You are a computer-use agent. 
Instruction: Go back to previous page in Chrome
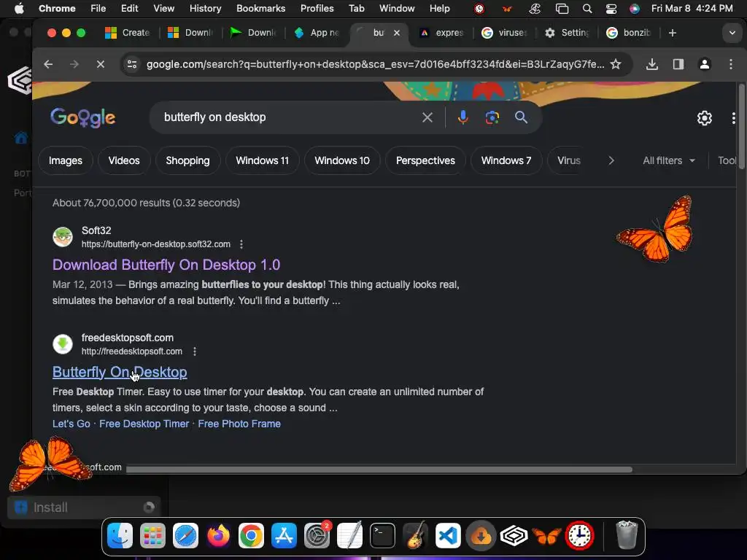(48, 64)
